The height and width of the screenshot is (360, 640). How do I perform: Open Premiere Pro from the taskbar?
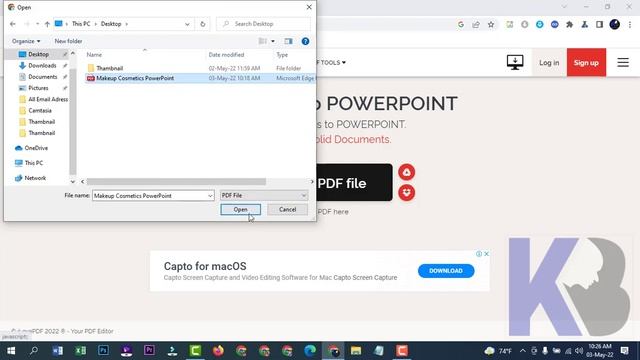(x=149, y=351)
